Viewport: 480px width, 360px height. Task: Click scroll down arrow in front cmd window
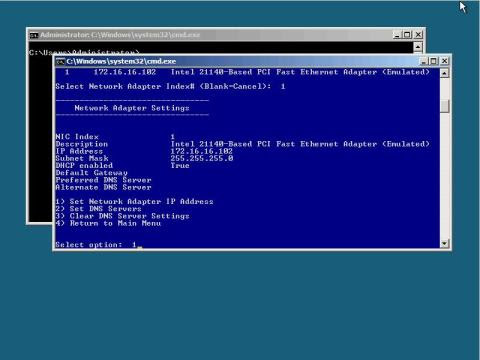444,244
